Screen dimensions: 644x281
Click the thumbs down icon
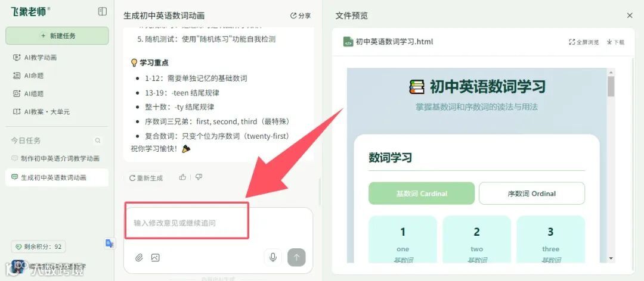[x=199, y=177]
